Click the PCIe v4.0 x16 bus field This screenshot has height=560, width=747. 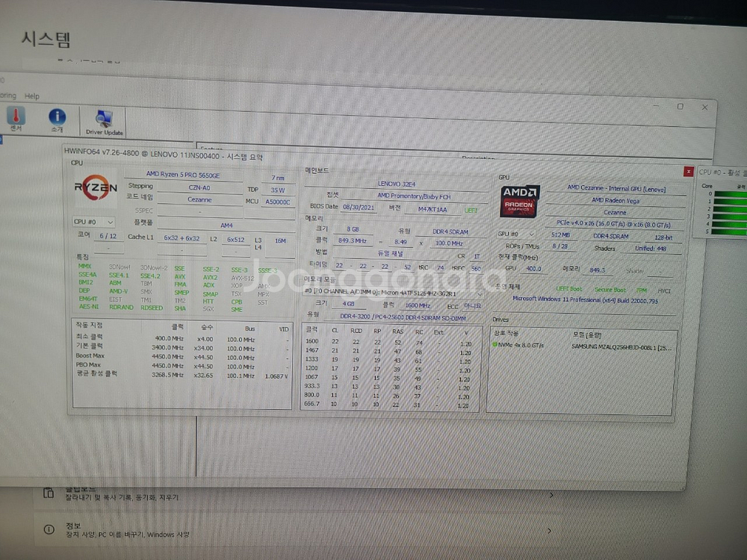613,223
